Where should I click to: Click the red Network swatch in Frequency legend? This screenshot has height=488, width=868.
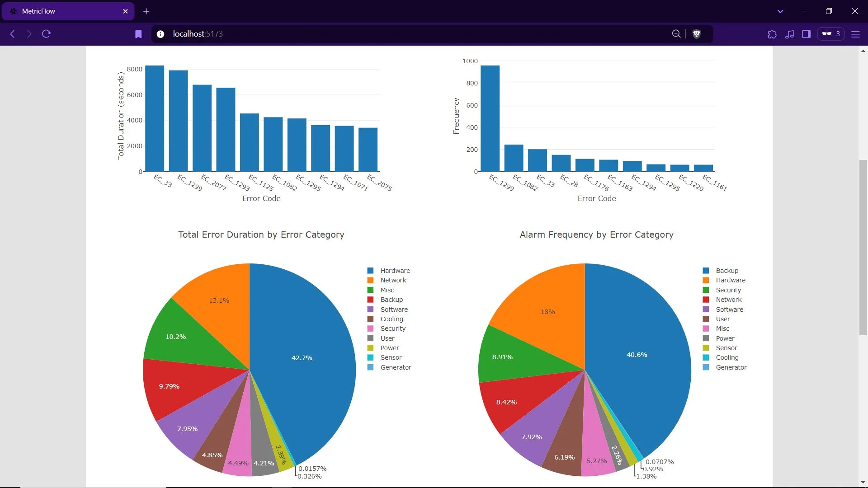pyautogui.click(x=706, y=300)
